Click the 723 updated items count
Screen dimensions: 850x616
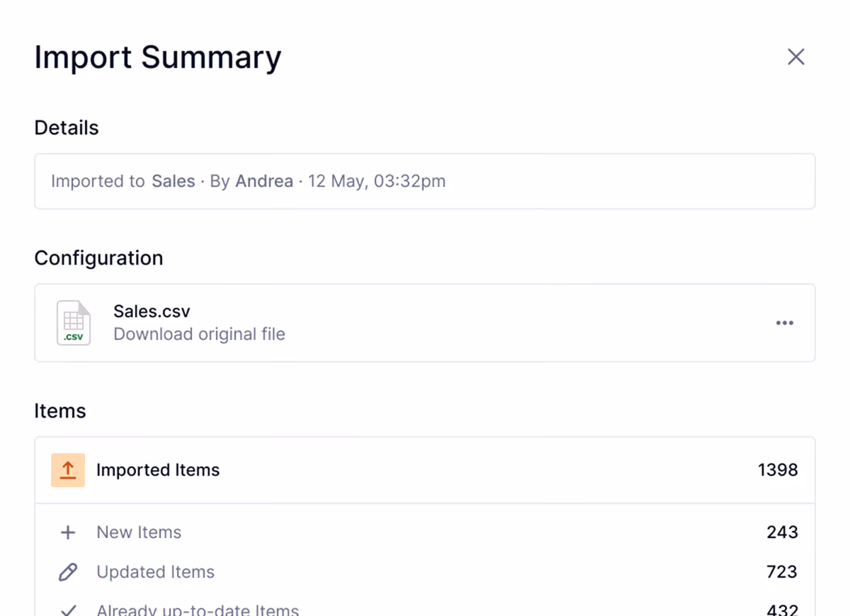tap(782, 572)
